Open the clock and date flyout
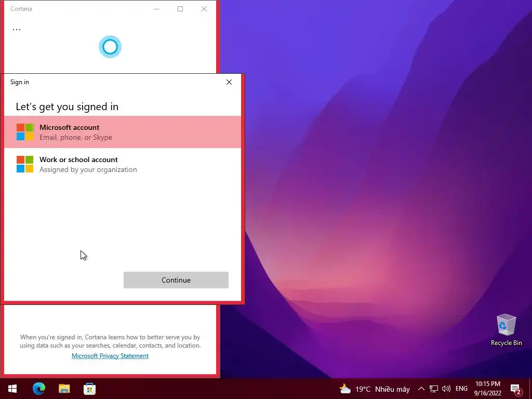This screenshot has width=532, height=399. (x=487, y=389)
